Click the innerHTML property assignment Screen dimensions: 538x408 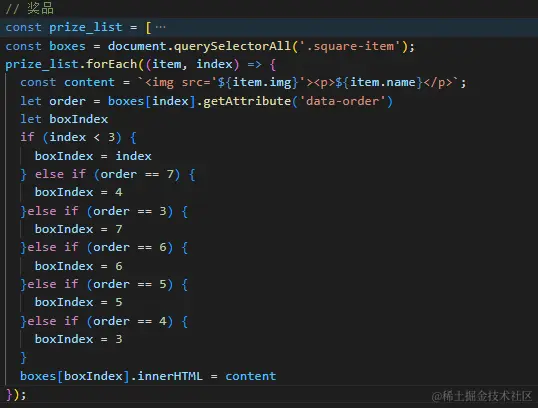[169, 376]
